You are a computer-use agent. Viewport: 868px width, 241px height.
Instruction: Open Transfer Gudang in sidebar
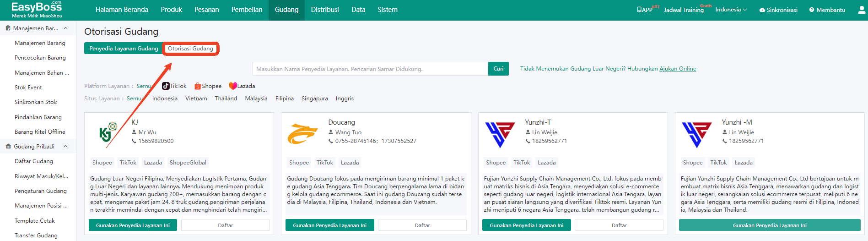pos(36,236)
